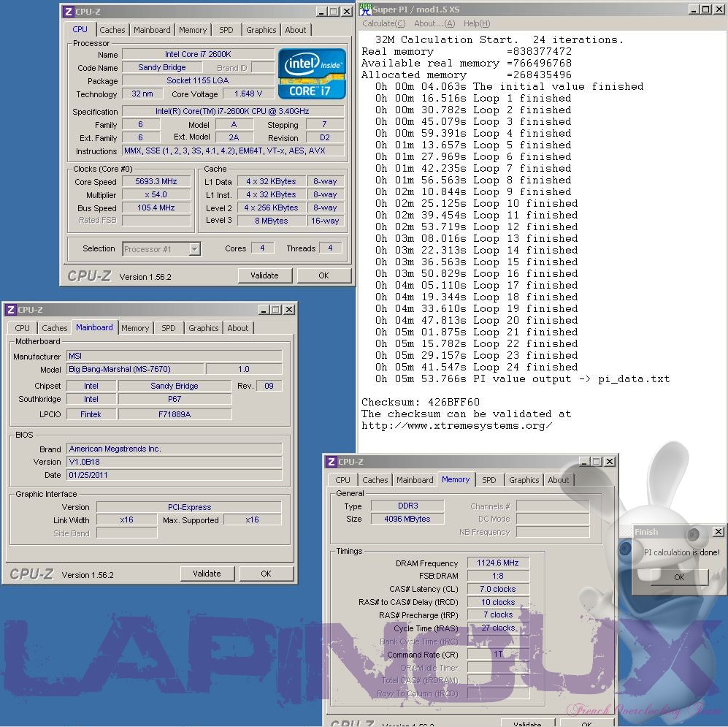This screenshot has width=728, height=727.
Task: Click the Level 3 cache 8 MBytes value
Action: (272, 221)
